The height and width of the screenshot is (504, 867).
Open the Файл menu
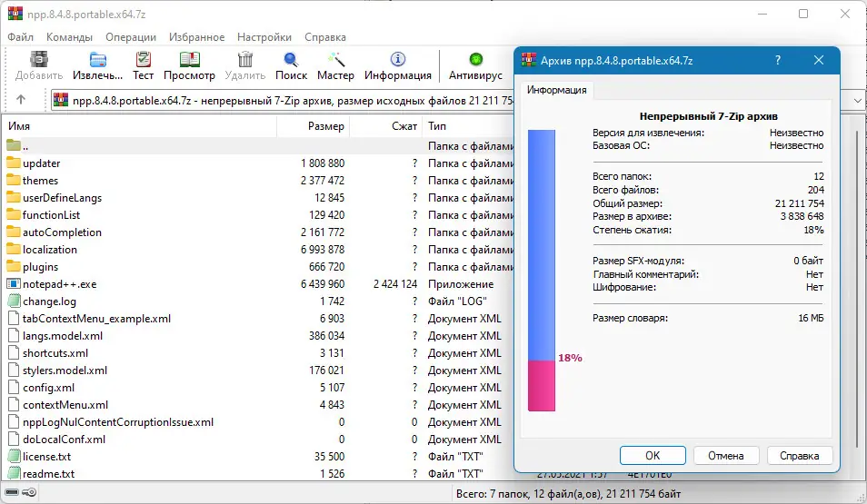coord(21,37)
